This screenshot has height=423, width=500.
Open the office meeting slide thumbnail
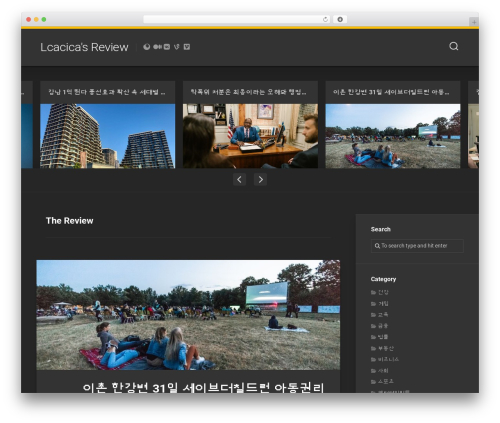[250, 136]
